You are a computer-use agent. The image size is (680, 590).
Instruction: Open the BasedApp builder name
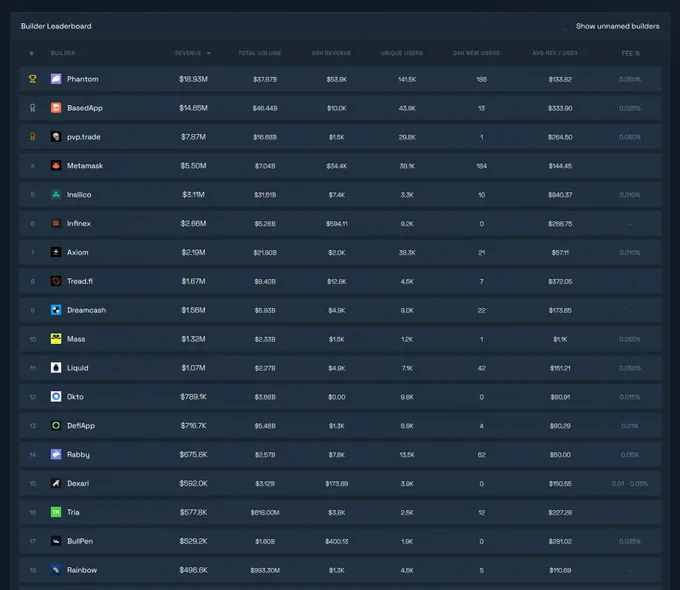coord(85,108)
